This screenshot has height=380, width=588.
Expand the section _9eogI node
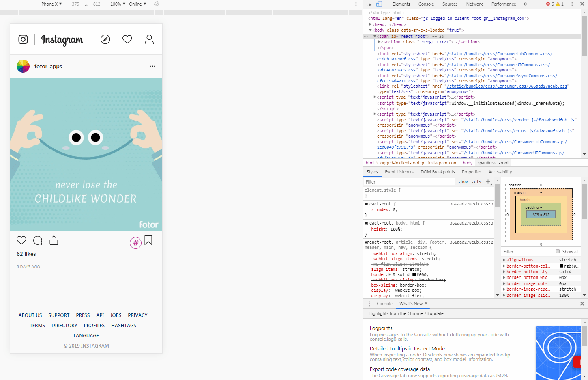[379, 42]
